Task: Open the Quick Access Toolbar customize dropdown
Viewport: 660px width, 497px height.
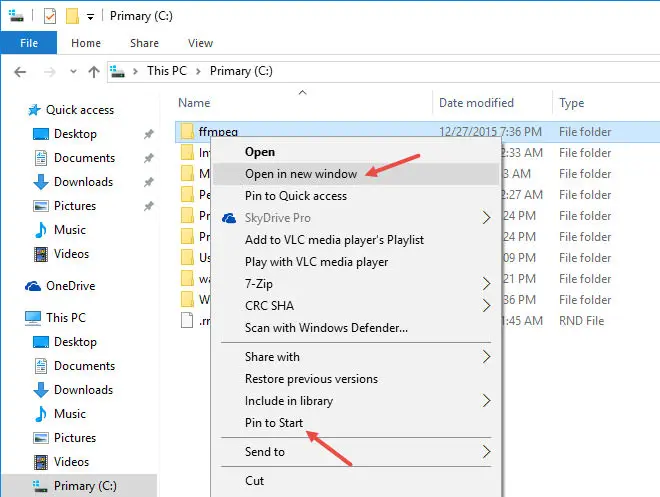Action: coord(90,17)
